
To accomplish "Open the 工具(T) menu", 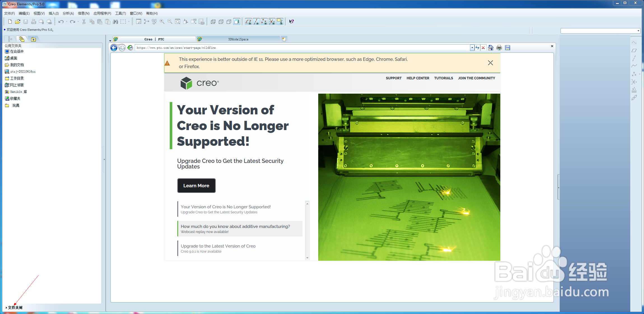I will (120, 13).
